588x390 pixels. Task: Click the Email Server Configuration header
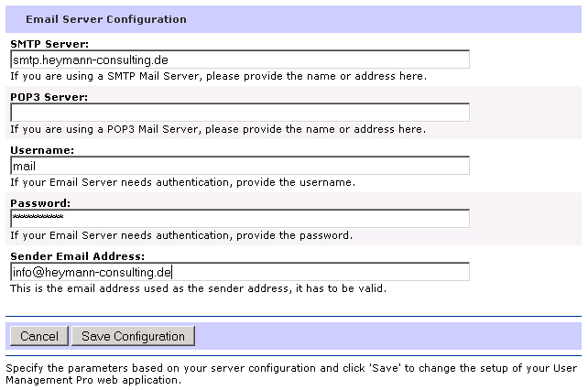[106, 19]
